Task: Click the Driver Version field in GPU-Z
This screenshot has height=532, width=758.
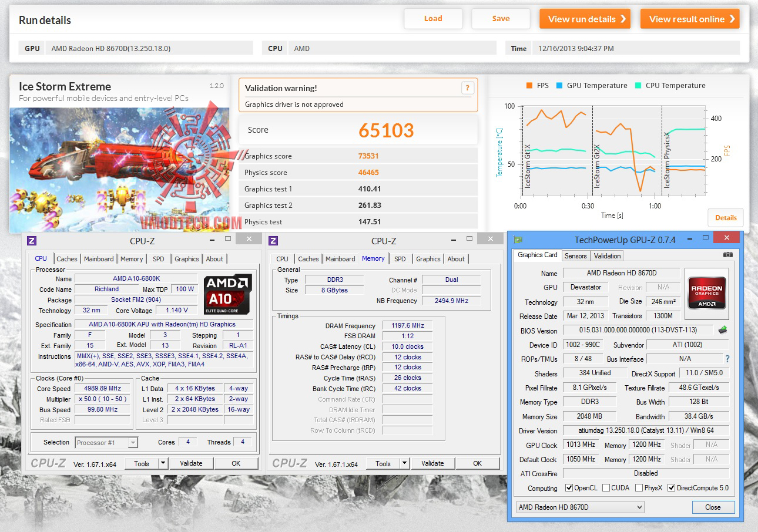Action: click(x=646, y=430)
